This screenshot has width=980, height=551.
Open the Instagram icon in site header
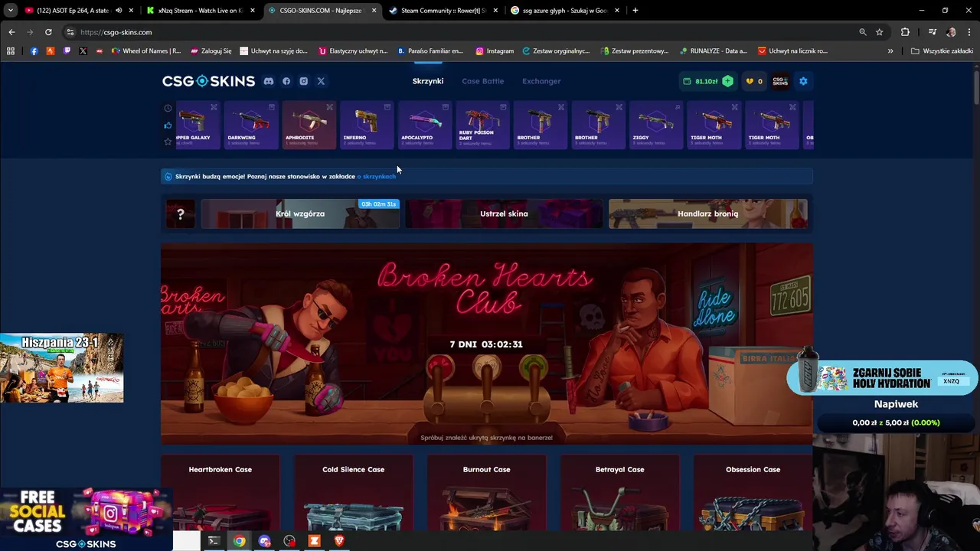click(304, 81)
